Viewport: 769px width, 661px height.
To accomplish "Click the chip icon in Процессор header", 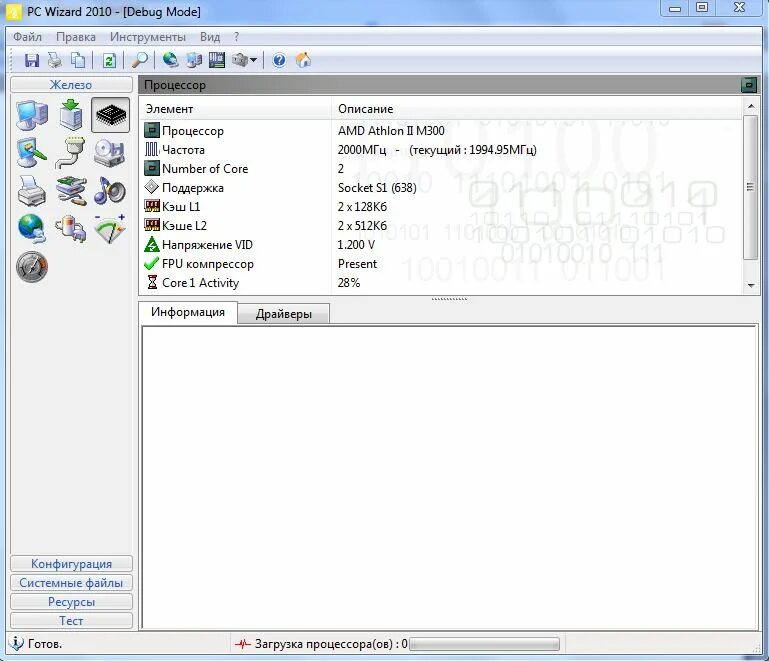I will (x=749, y=85).
